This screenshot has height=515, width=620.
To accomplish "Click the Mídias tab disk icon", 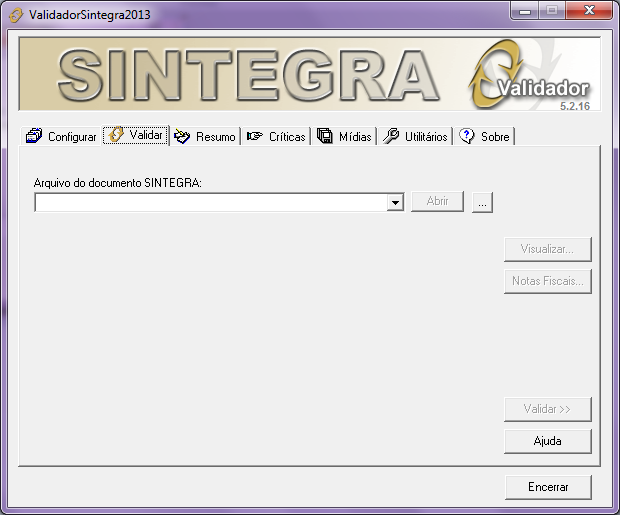I will click(x=325, y=136).
